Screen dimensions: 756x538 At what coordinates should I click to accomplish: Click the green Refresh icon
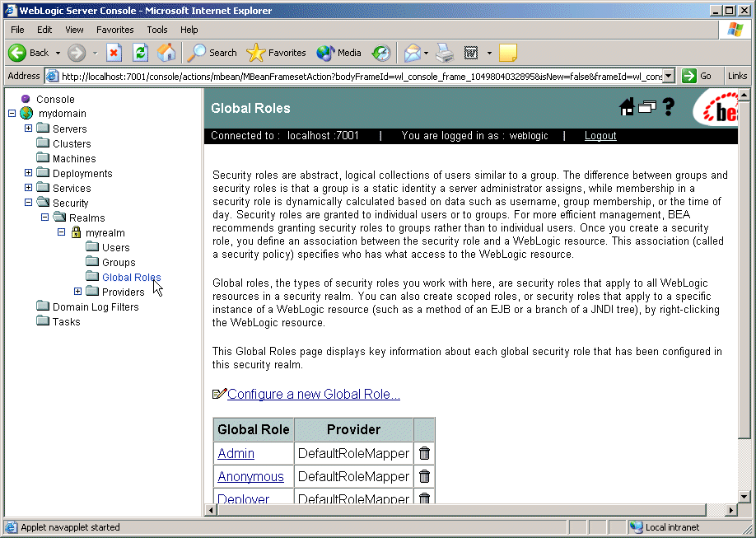click(140, 53)
